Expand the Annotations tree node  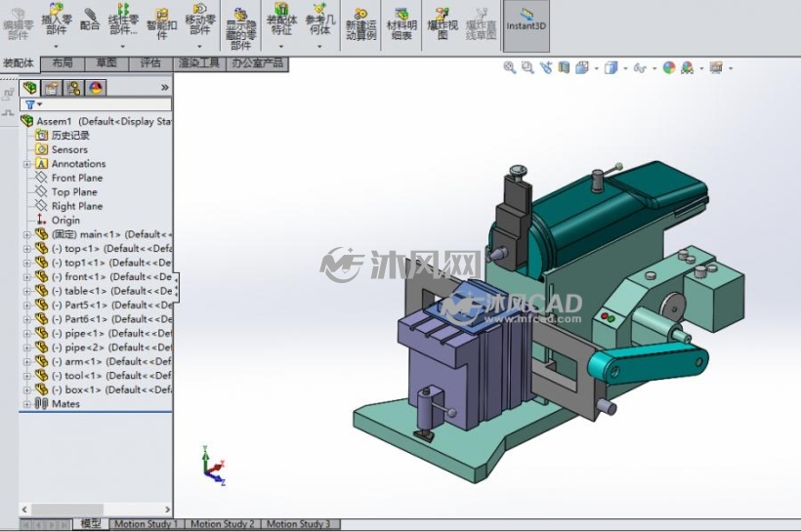pyautogui.click(x=26, y=164)
